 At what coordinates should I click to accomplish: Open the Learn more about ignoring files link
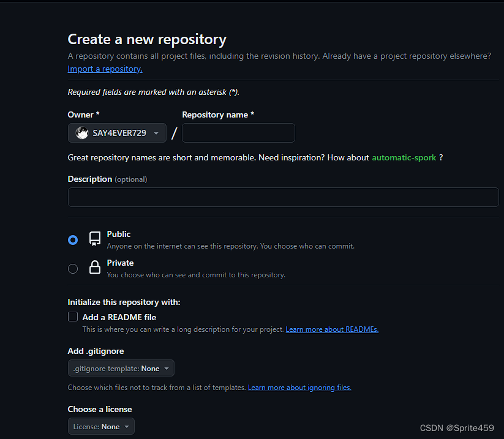(x=299, y=387)
